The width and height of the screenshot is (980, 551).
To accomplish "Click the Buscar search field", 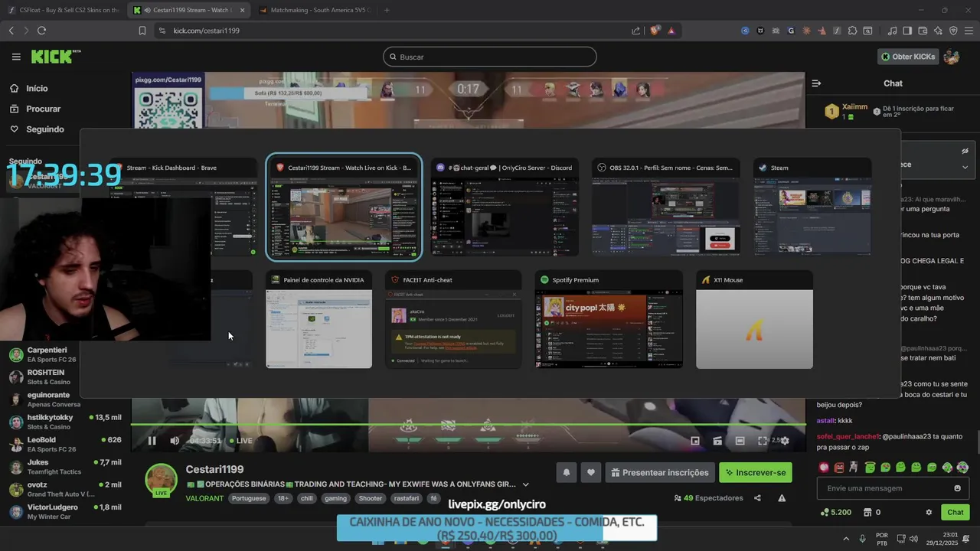I will pyautogui.click(x=490, y=57).
